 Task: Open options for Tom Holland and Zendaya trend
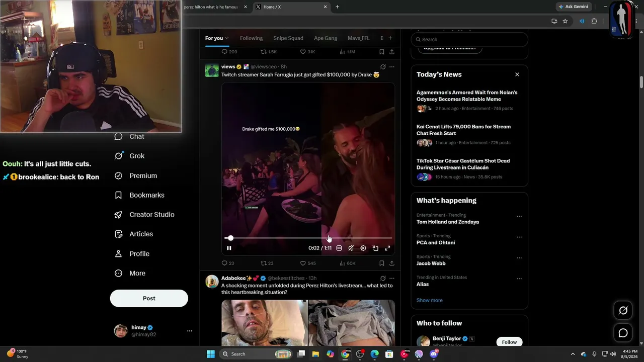(x=519, y=216)
